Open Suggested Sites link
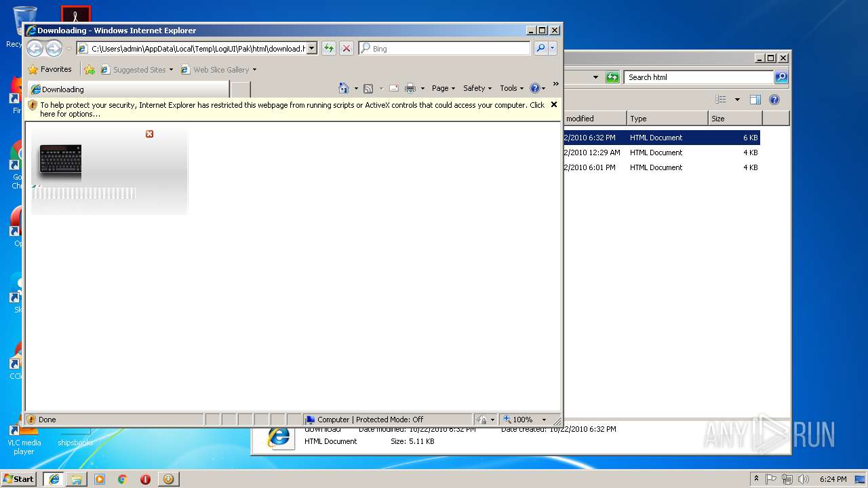This screenshot has height=488, width=868. click(136, 69)
